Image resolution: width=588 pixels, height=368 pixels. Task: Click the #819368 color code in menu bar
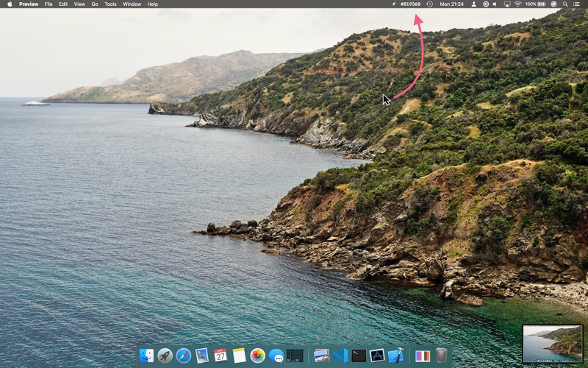tap(410, 4)
